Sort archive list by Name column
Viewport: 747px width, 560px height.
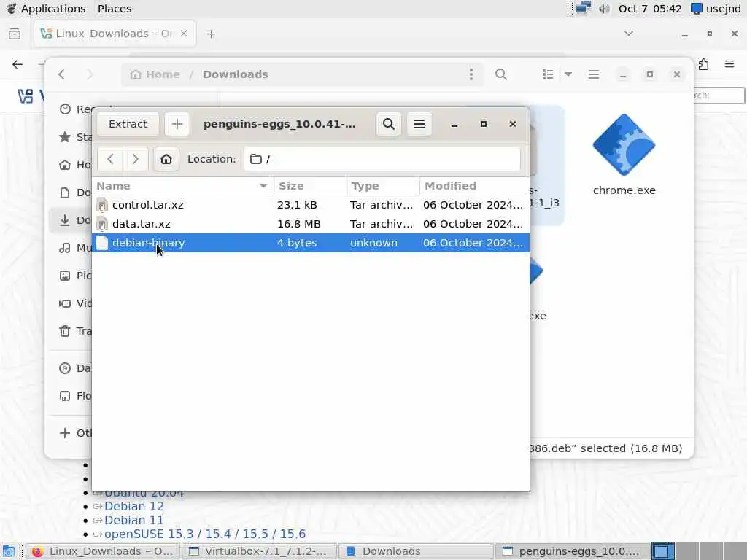(x=182, y=186)
